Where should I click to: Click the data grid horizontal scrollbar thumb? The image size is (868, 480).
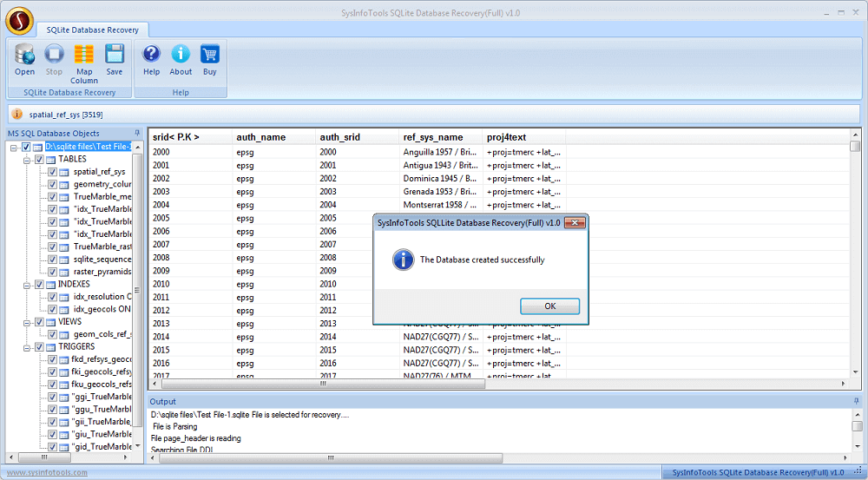323,383
